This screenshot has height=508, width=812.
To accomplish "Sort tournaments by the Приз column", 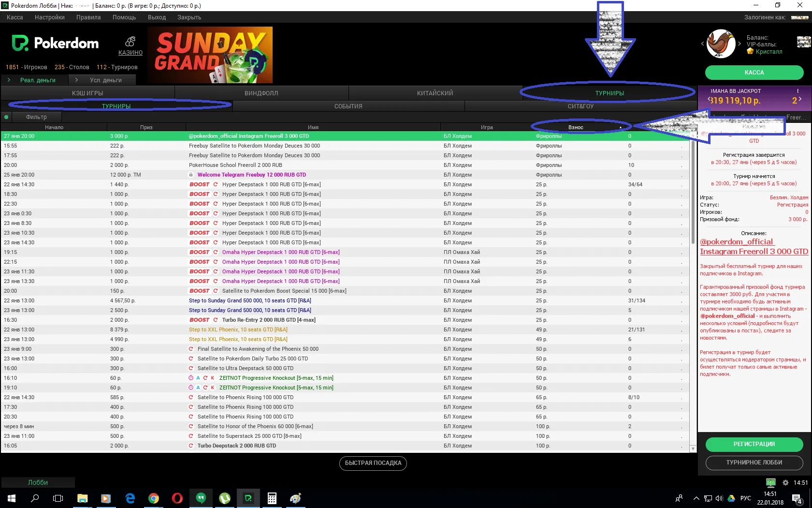I will (x=146, y=127).
